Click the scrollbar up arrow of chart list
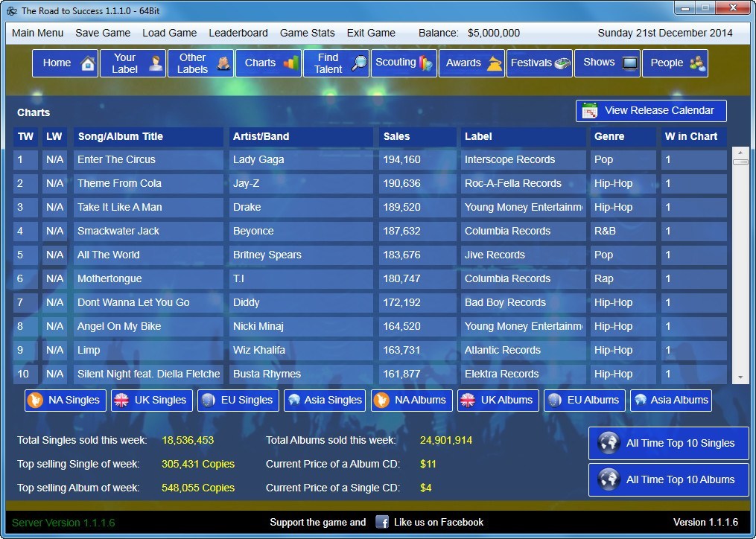 [740, 153]
